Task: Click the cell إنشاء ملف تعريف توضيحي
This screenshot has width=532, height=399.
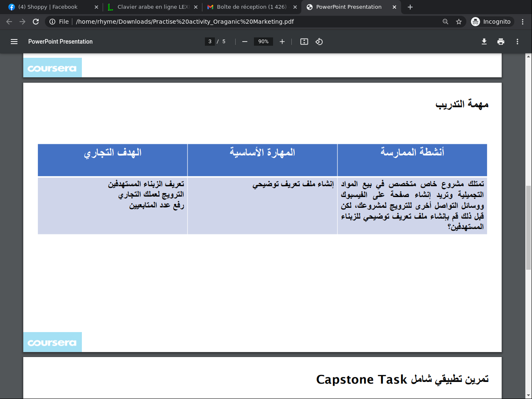Action: click(293, 184)
